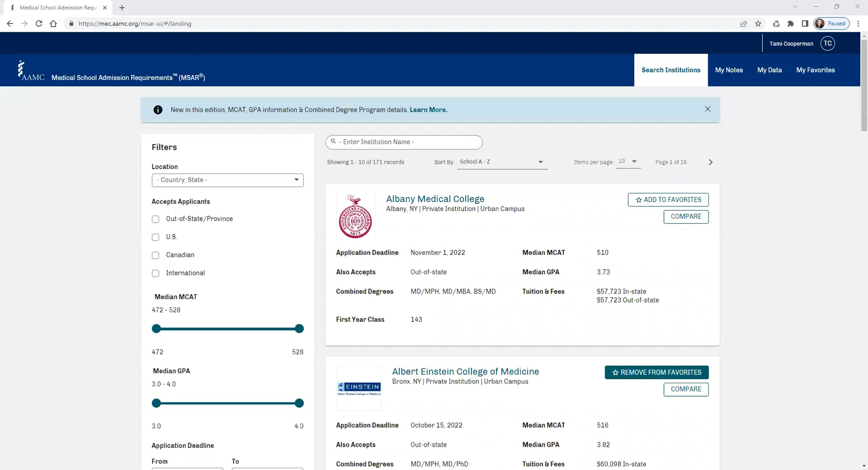The height and width of the screenshot is (470, 868).
Task: Enable the Canadian applicants checkbox
Action: click(156, 255)
